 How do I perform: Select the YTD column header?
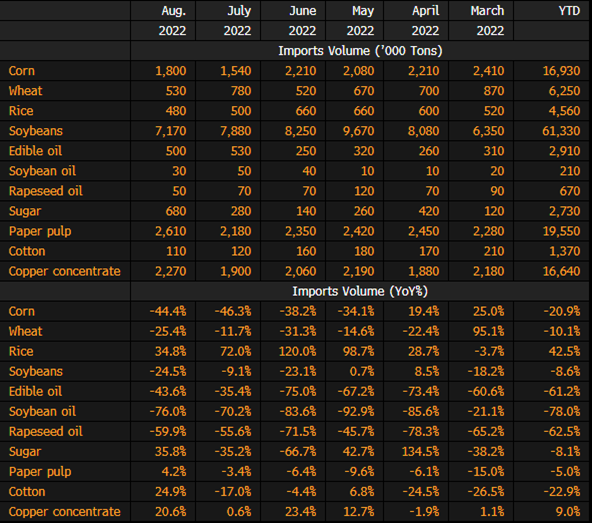569,11
